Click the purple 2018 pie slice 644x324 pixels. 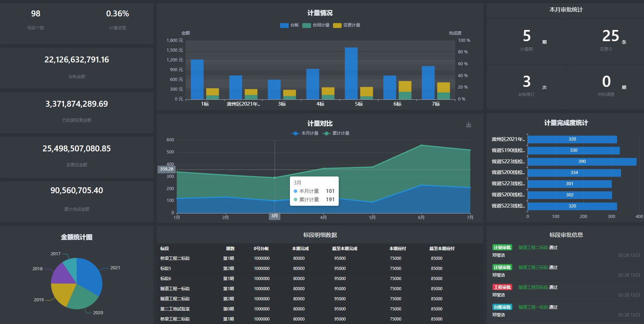tap(62, 274)
